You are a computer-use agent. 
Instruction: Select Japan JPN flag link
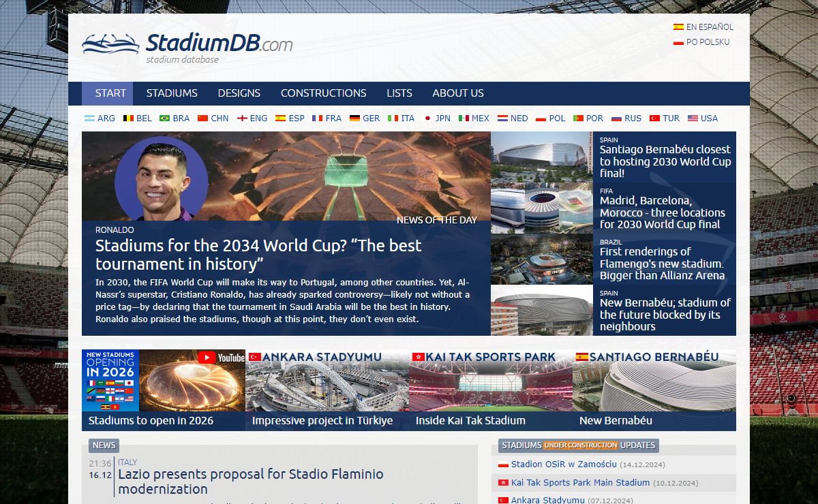point(437,119)
